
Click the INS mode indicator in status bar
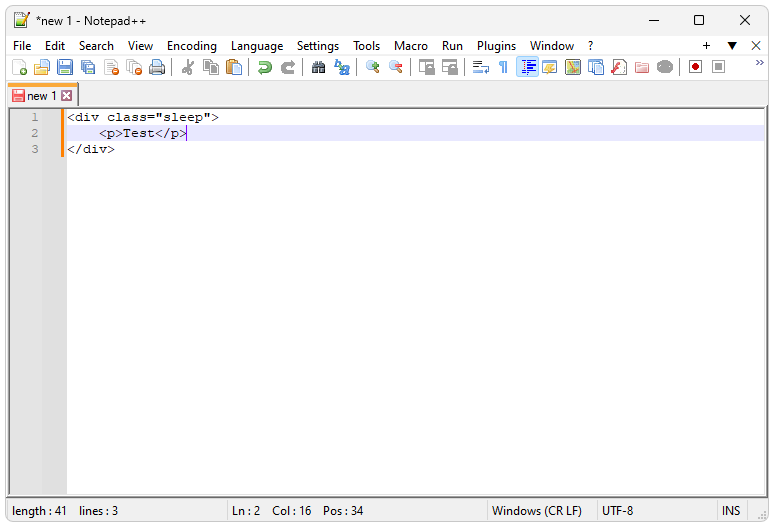tap(731, 511)
